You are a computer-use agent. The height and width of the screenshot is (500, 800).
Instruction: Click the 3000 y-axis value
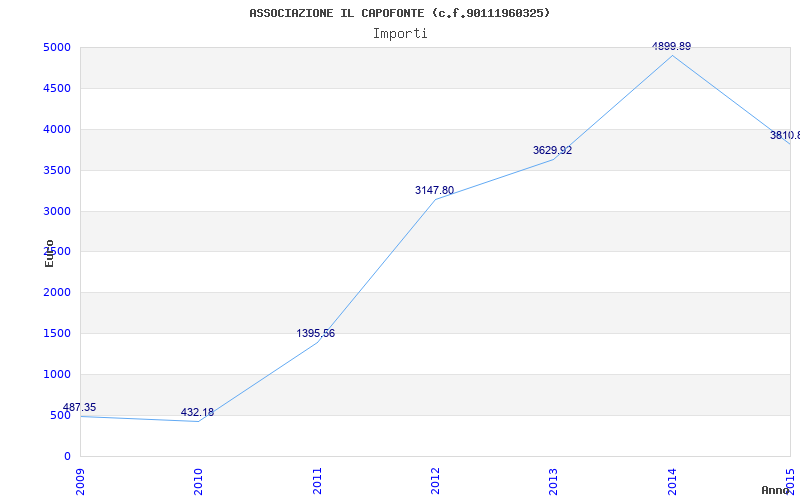click(x=57, y=211)
